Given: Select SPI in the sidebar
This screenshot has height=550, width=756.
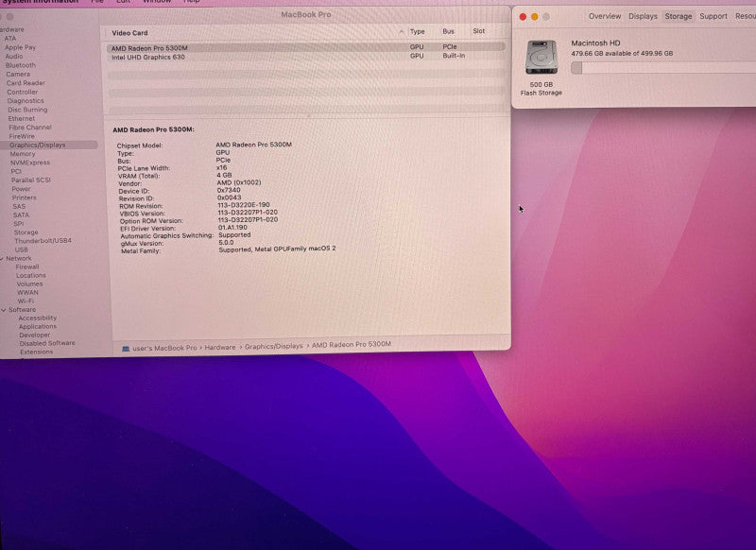Looking at the screenshot, I should [x=19, y=224].
